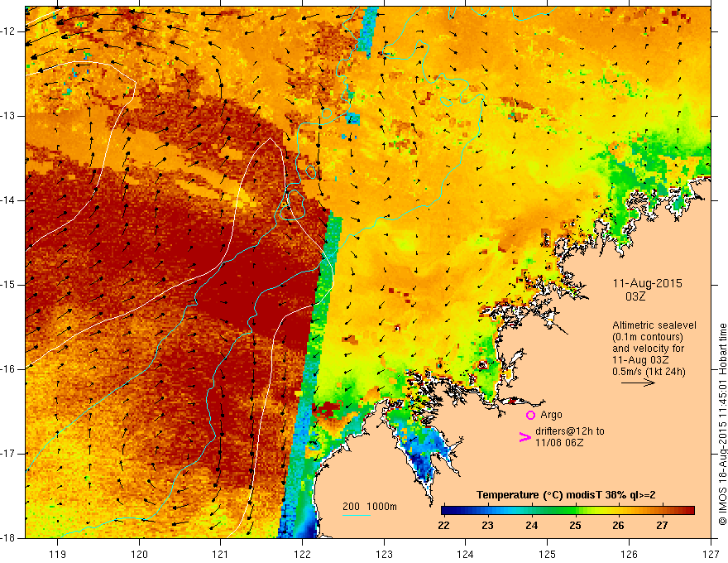Screen dimensions: 728x563
Task: Click the '11/08 06Z' legend text
Action: (559, 443)
